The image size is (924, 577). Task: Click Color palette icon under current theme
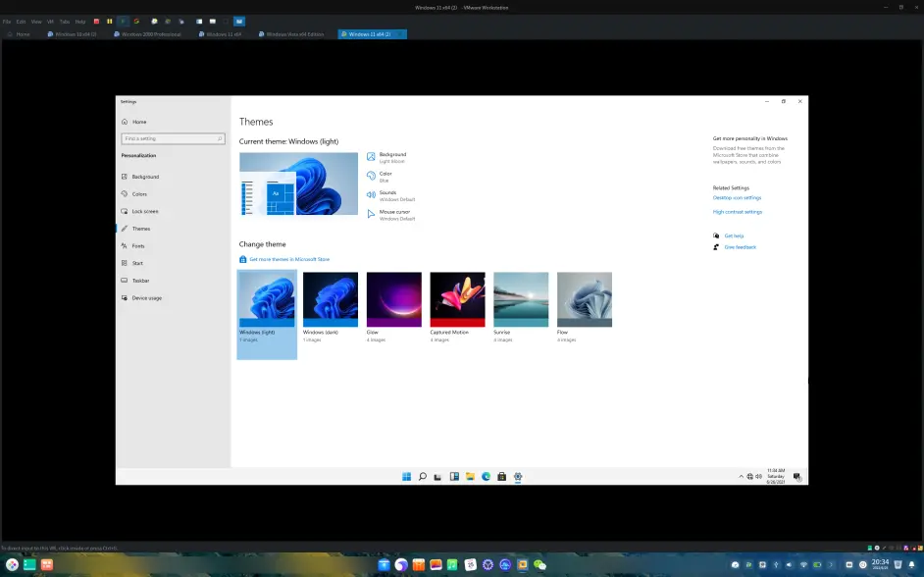[x=371, y=176]
